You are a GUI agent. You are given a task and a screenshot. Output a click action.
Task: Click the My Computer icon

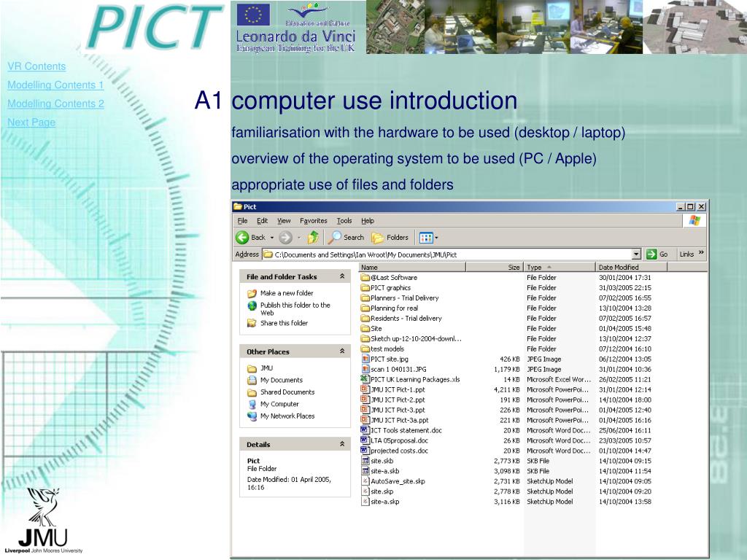click(x=252, y=404)
